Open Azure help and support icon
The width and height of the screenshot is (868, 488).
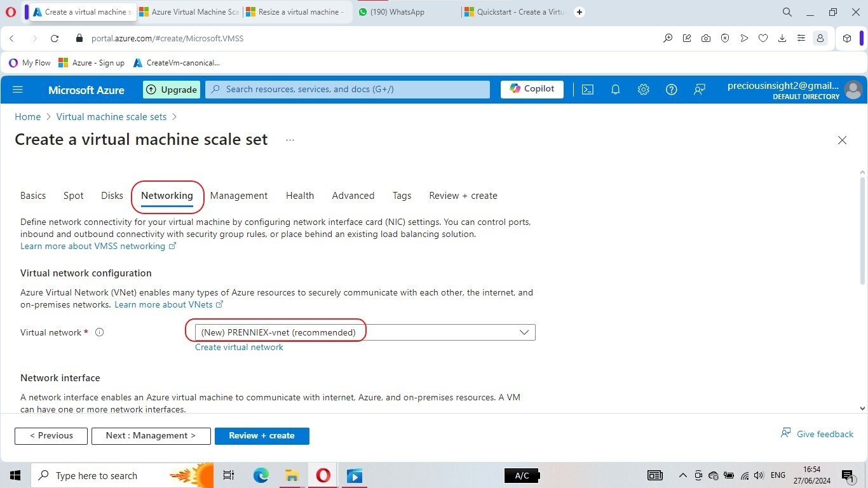[x=671, y=90]
